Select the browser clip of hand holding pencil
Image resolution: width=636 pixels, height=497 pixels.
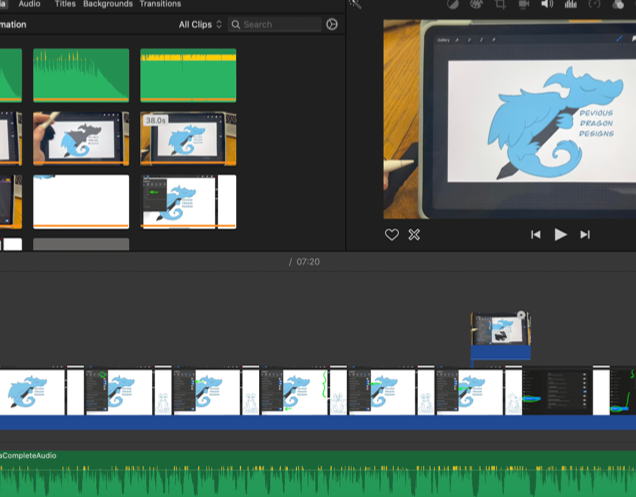click(81, 139)
